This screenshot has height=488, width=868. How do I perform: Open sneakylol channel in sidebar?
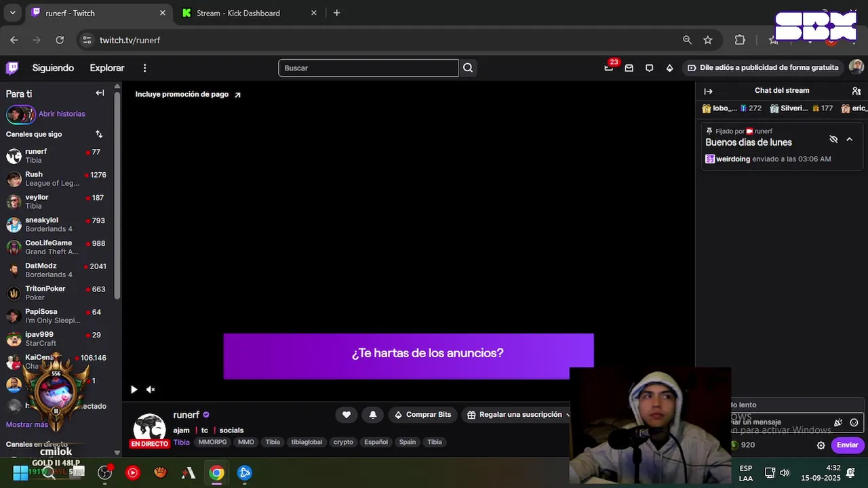pos(56,224)
